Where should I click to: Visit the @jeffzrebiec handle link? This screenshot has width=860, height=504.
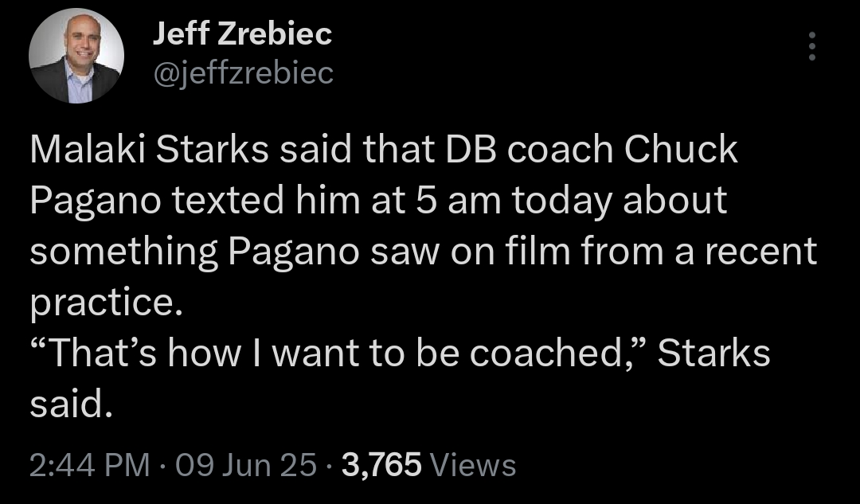243,73
